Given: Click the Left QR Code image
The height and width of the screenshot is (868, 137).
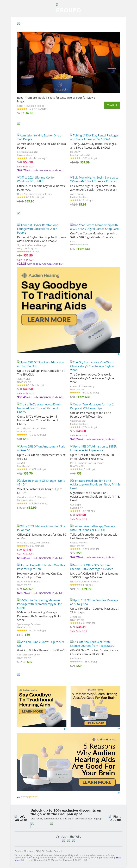Looking at the screenshot, I should (x=21, y=818).
